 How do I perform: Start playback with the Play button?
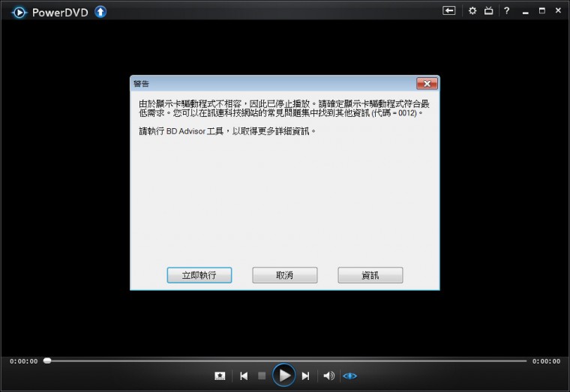click(284, 376)
